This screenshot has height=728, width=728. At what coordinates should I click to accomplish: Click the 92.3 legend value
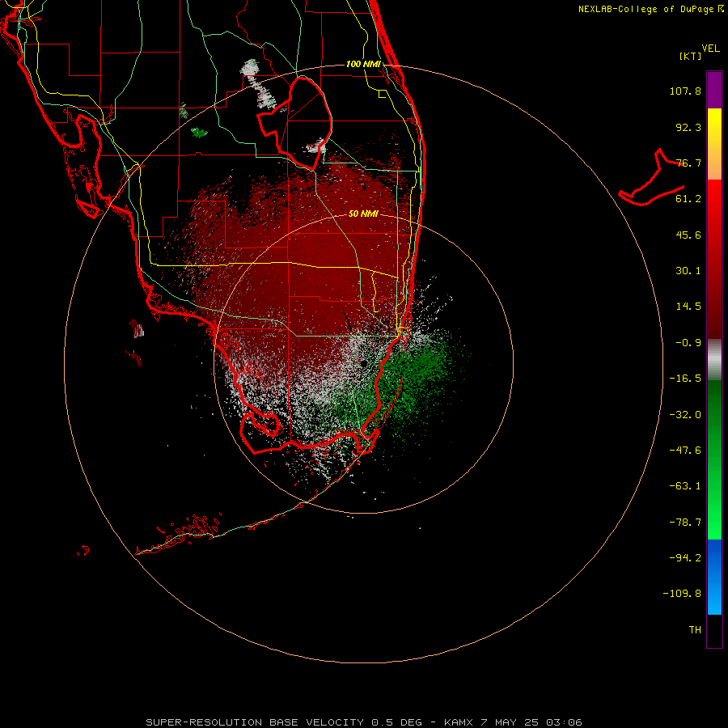(x=688, y=127)
